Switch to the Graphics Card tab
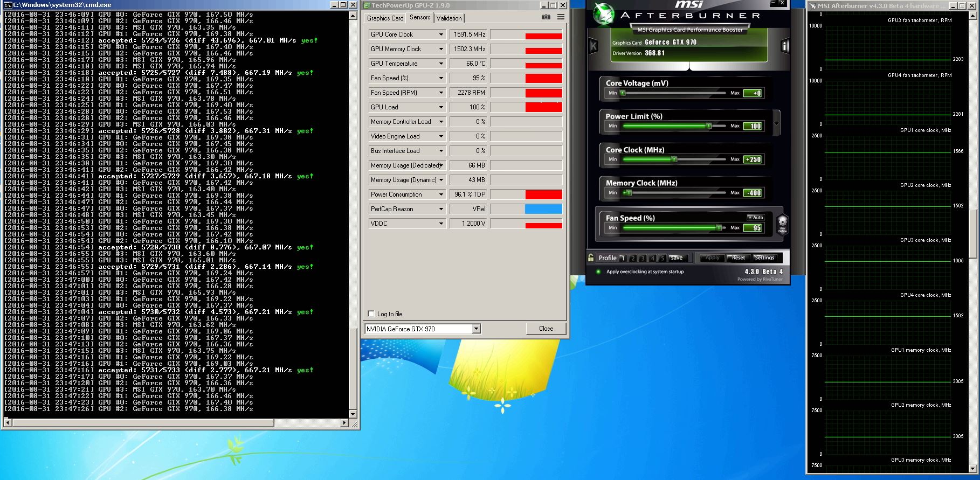Image resolution: width=980 pixels, height=480 pixels. click(x=385, y=18)
